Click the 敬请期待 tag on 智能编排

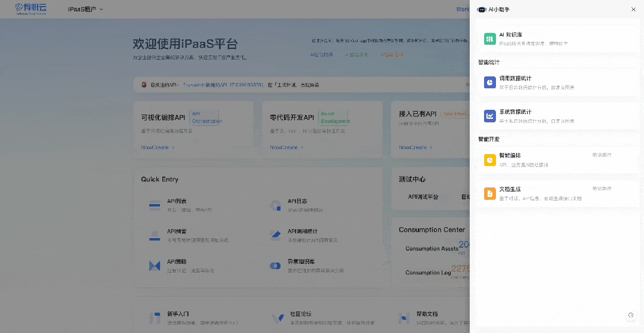(602, 155)
